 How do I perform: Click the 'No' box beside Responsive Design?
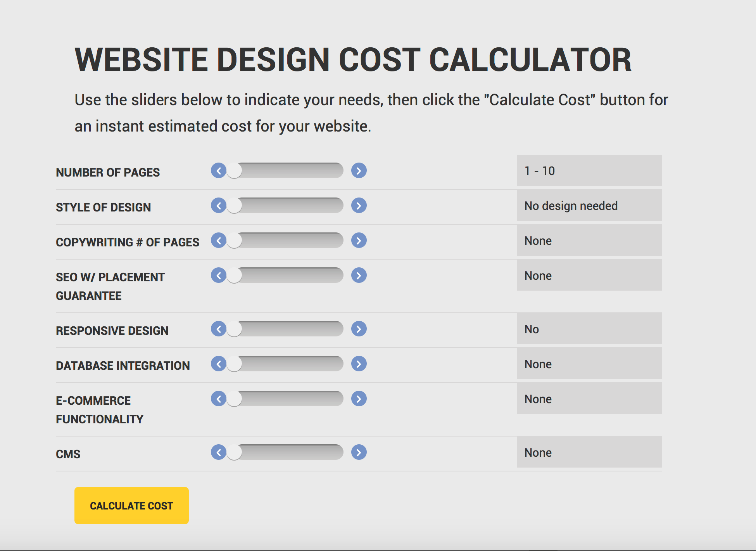(x=589, y=329)
